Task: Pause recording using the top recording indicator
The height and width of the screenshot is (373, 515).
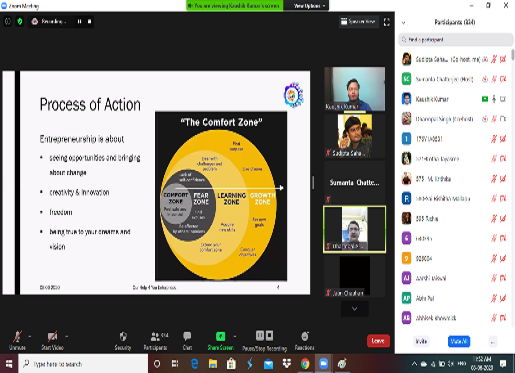Action: [x=79, y=21]
